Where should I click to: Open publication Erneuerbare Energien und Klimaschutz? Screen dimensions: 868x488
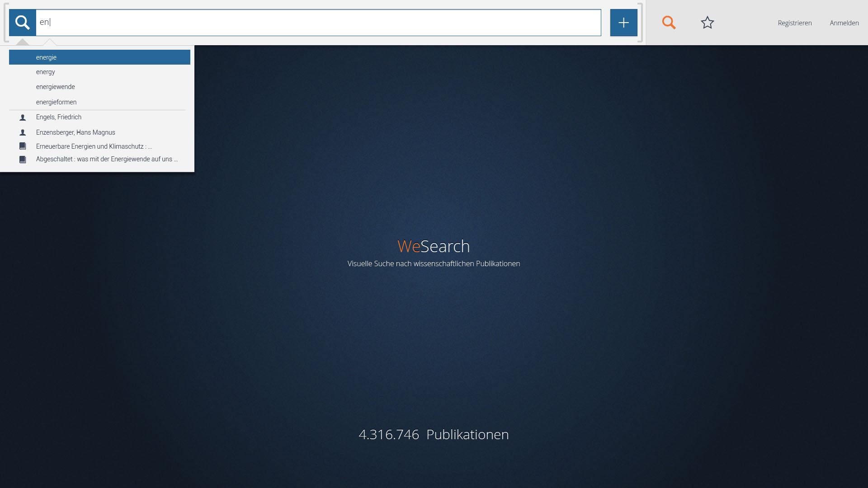(x=94, y=146)
